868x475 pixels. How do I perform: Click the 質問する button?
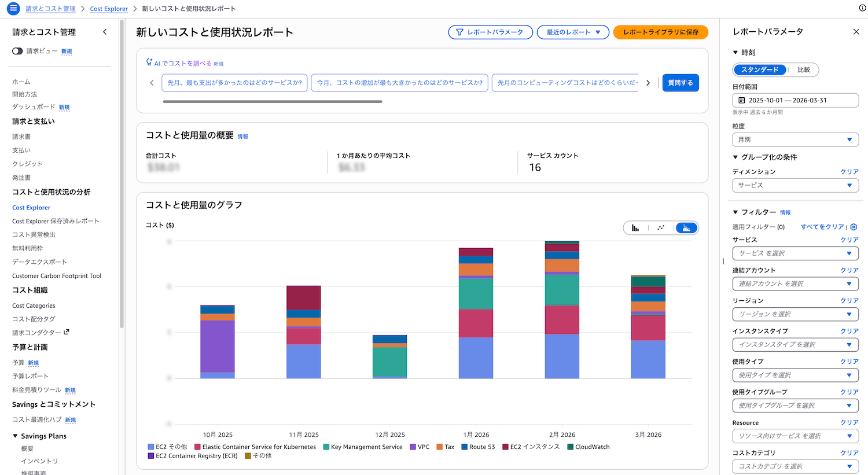click(x=680, y=83)
